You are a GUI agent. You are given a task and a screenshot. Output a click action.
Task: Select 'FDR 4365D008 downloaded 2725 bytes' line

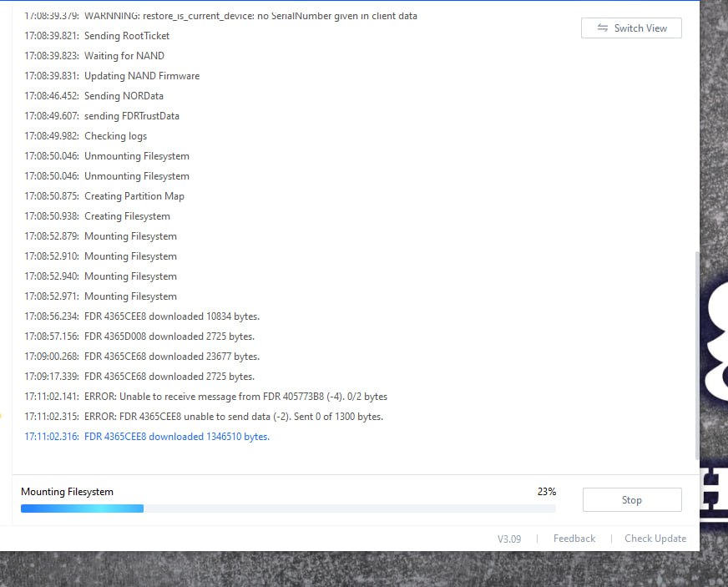pos(139,337)
